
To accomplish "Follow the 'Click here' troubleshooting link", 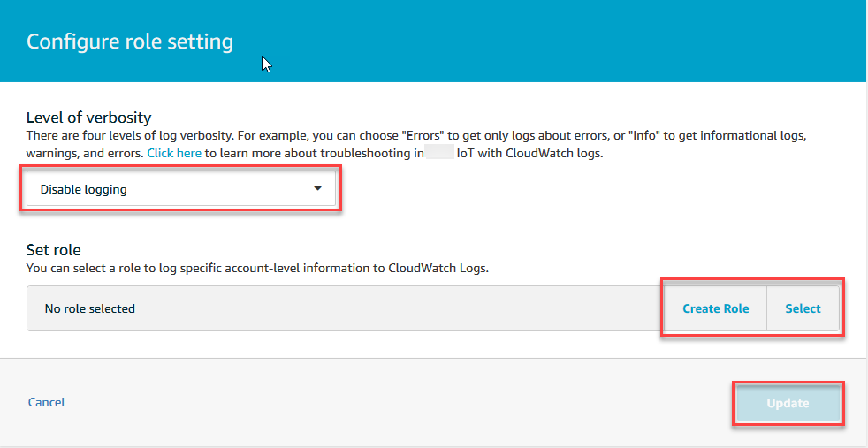I will [x=174, y=153].
